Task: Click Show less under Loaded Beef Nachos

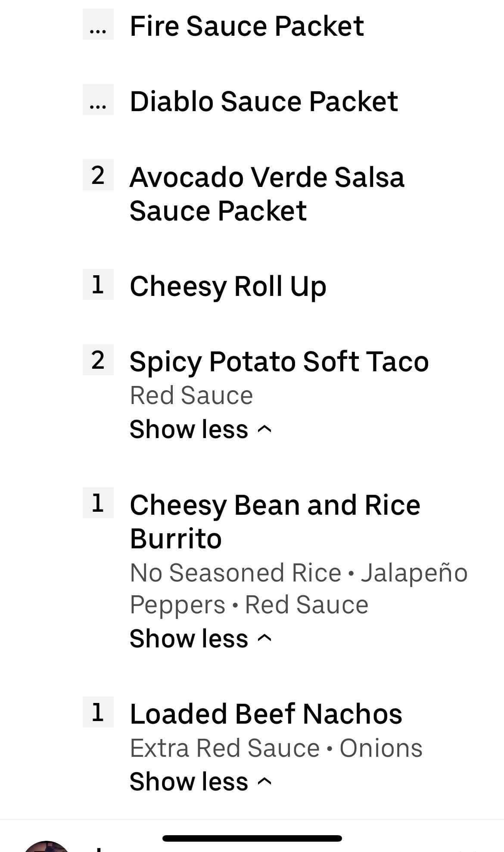Action: point(200,781)
